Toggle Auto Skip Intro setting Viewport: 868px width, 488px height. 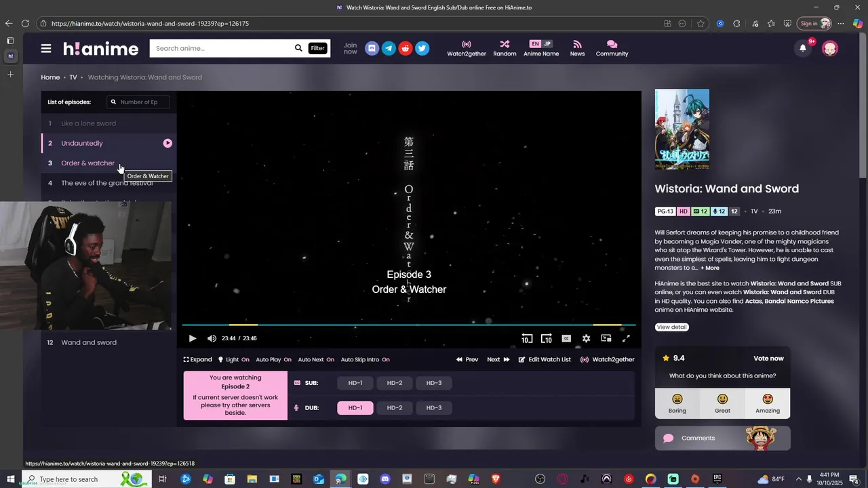[x=365, y=359]
